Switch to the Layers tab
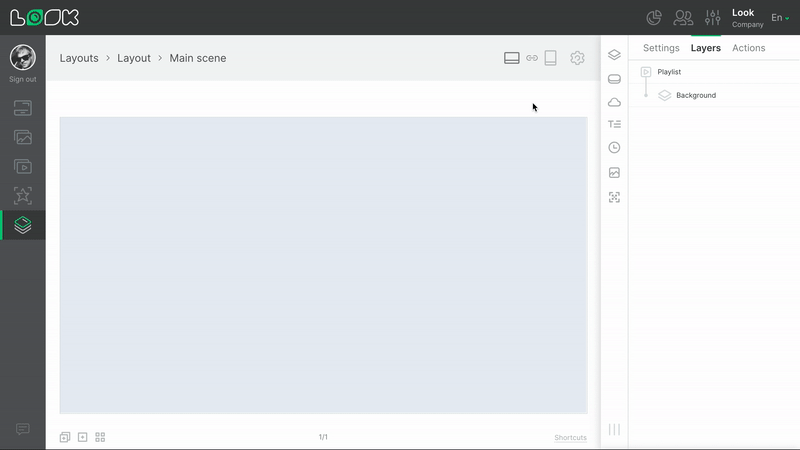This screenshot has height=450, width=800. click(x=706, y=48)
